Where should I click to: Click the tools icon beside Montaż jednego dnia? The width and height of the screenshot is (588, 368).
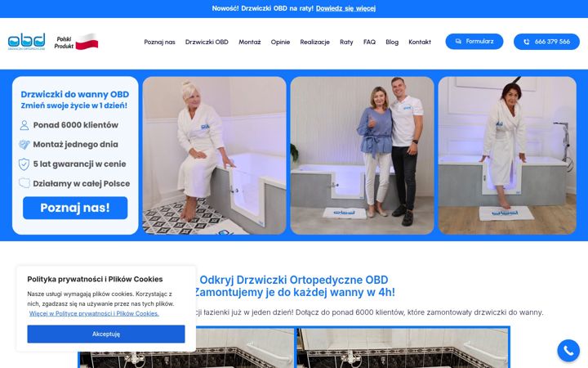[24, 145]
